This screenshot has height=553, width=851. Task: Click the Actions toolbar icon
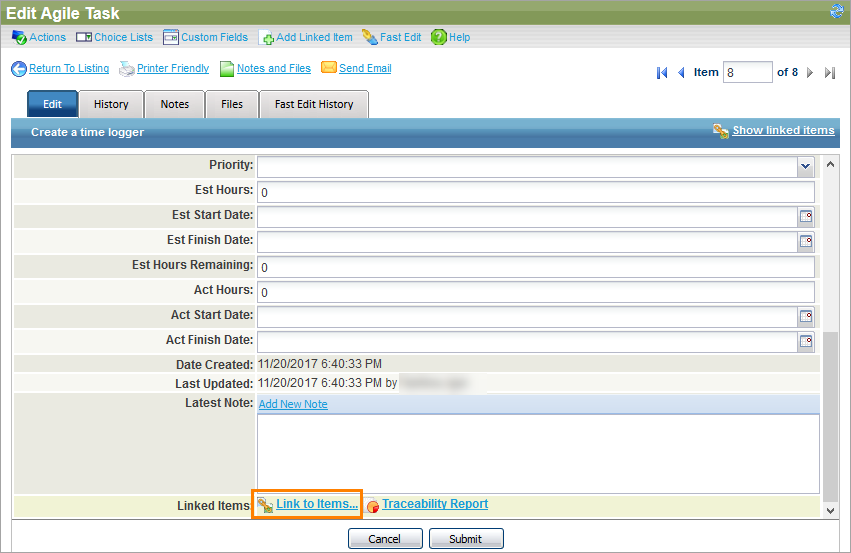pyautogui.click(x=19, y=37)
